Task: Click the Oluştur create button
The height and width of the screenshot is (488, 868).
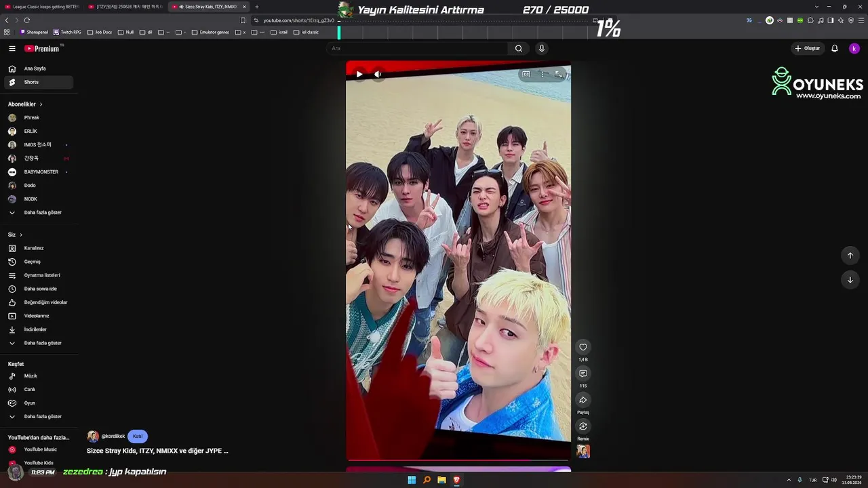Action: pyautogui.click(x=808, y=48)
